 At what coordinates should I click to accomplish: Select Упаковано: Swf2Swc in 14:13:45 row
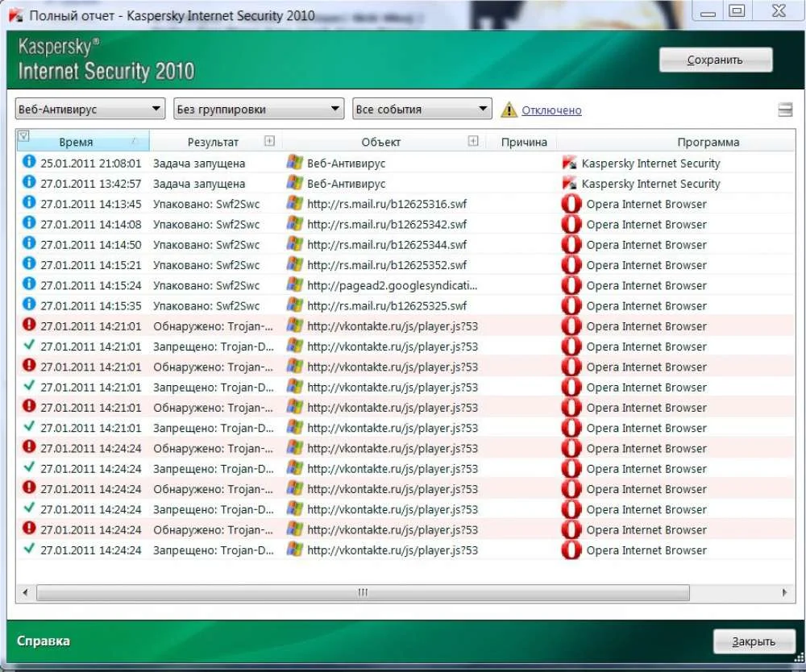[x=206, y=204]
